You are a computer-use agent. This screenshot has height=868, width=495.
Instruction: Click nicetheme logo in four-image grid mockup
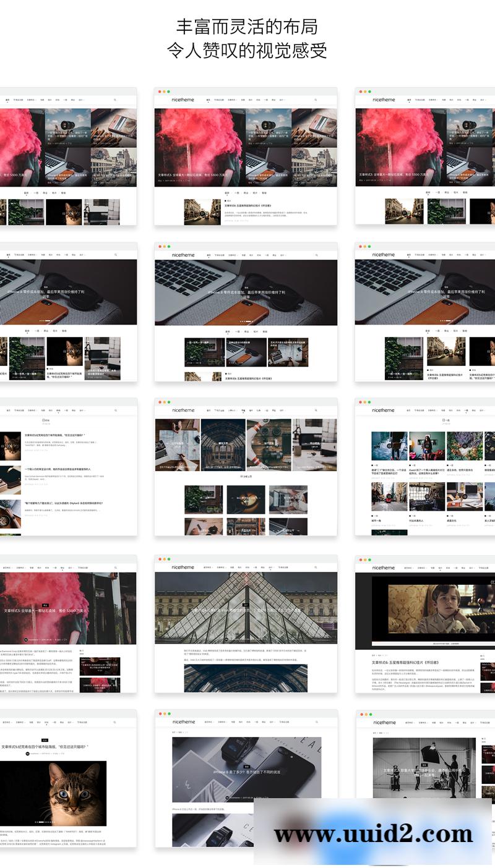[x=183, y=410]
